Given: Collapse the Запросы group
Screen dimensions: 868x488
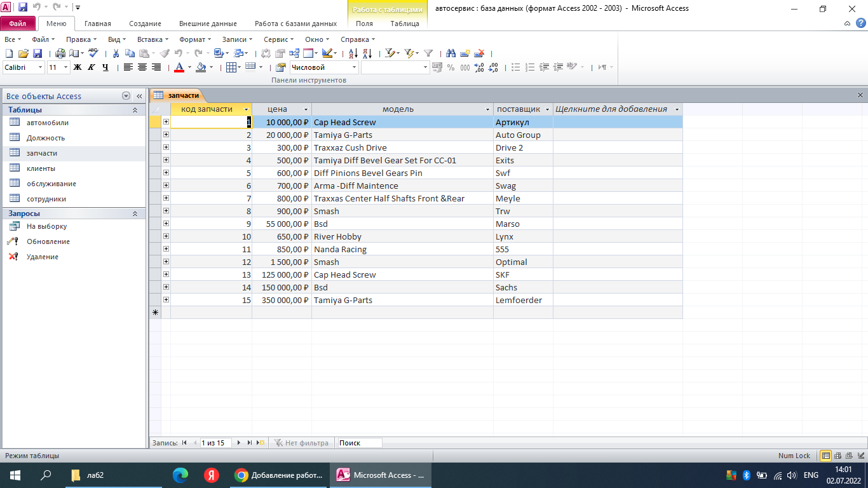Looking at the screenshot, I should pyautogui.click(x=135, y=214).
